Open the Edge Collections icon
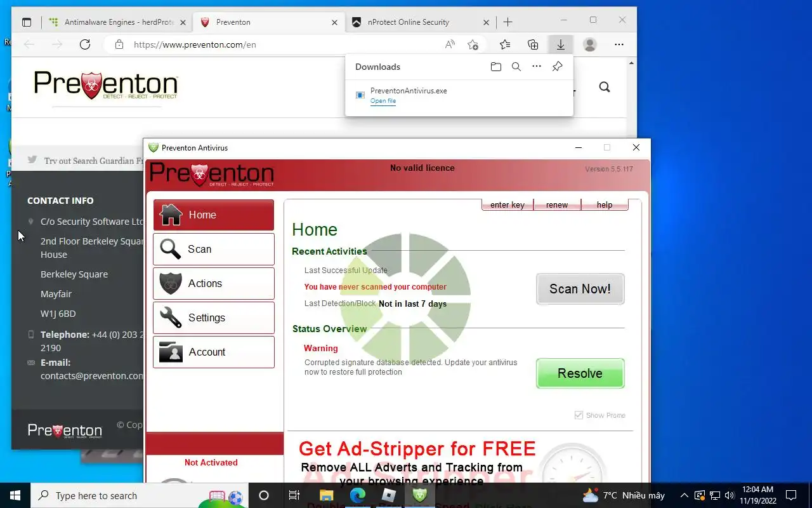This screenshot has height=508, width=812. coord(533,44)
